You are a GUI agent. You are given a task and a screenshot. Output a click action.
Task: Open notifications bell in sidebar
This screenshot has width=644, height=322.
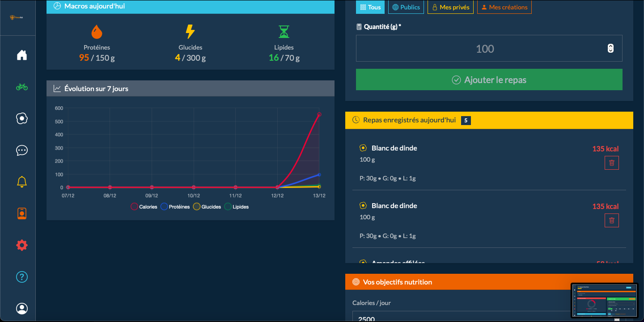click(x=22, y=182)
